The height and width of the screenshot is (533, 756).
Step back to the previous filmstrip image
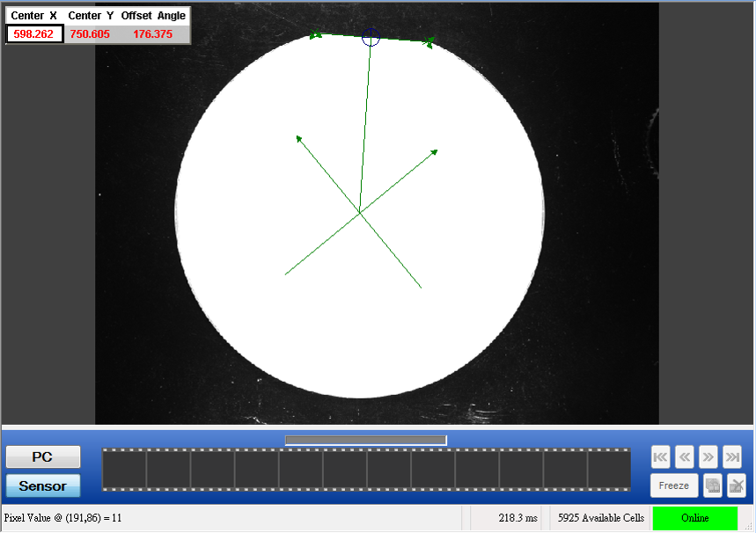(x=684, y=456)
